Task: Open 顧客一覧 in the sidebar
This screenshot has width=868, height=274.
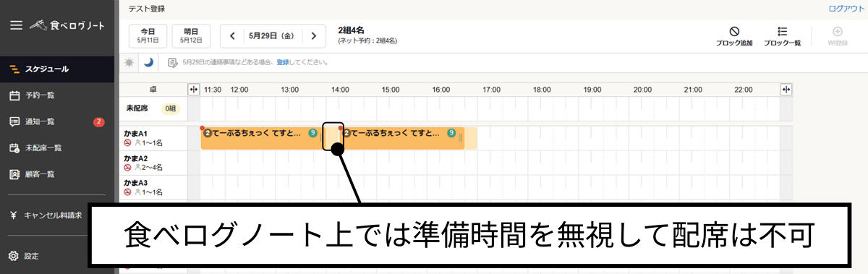Action: [57, 174]
